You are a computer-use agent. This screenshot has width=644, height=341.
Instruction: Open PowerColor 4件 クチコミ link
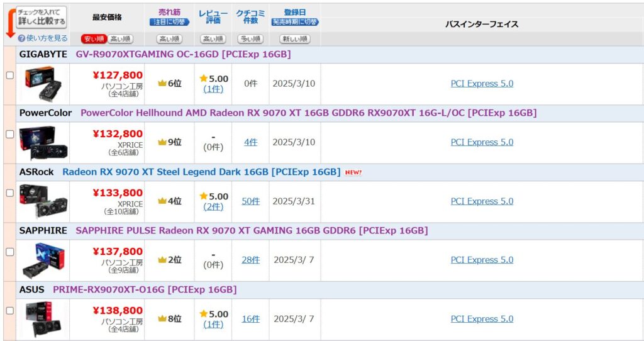(250, 142)
